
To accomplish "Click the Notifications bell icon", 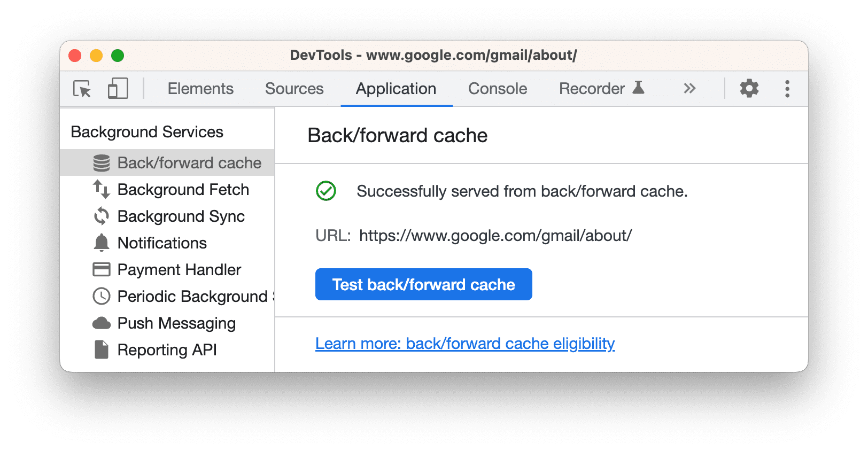I will (101, 243).
